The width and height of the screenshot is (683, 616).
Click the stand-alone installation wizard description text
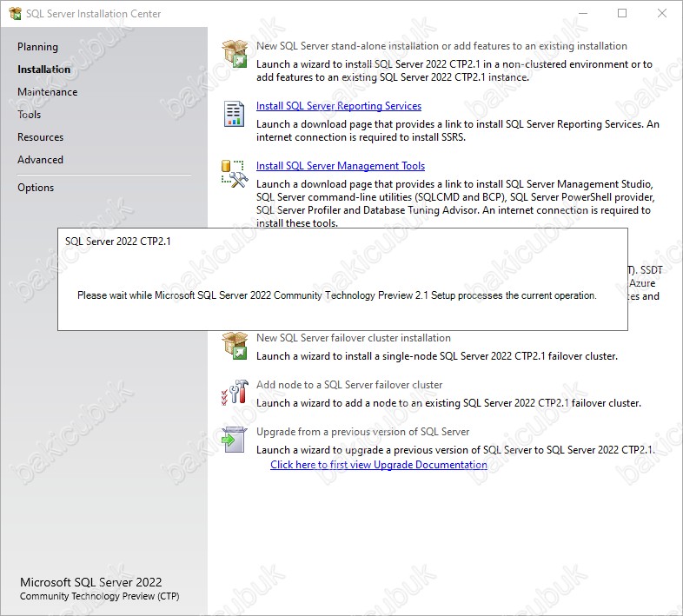point(454,70)
